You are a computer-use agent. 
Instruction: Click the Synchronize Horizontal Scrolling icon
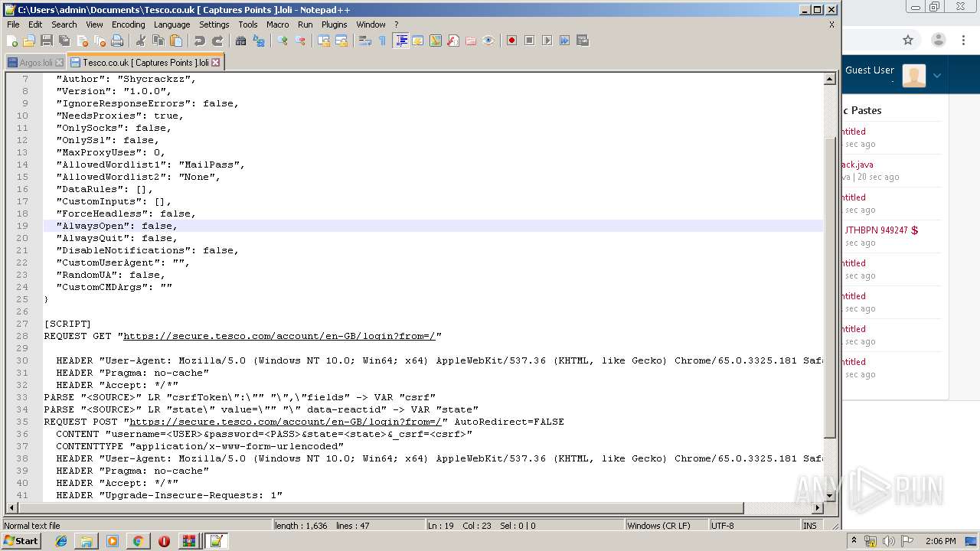pos(341,41)
